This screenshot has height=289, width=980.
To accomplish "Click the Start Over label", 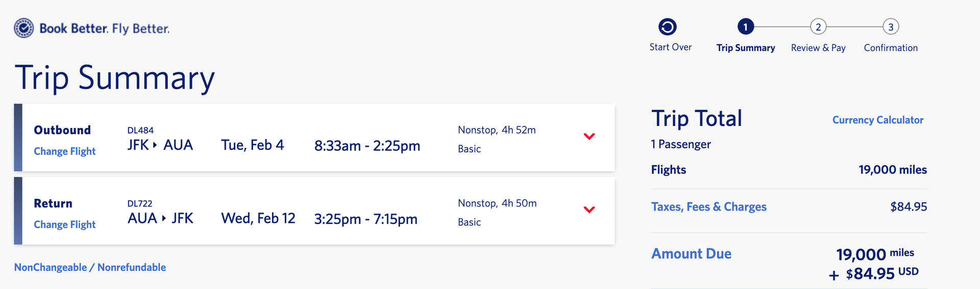I will tap(670, 47).
